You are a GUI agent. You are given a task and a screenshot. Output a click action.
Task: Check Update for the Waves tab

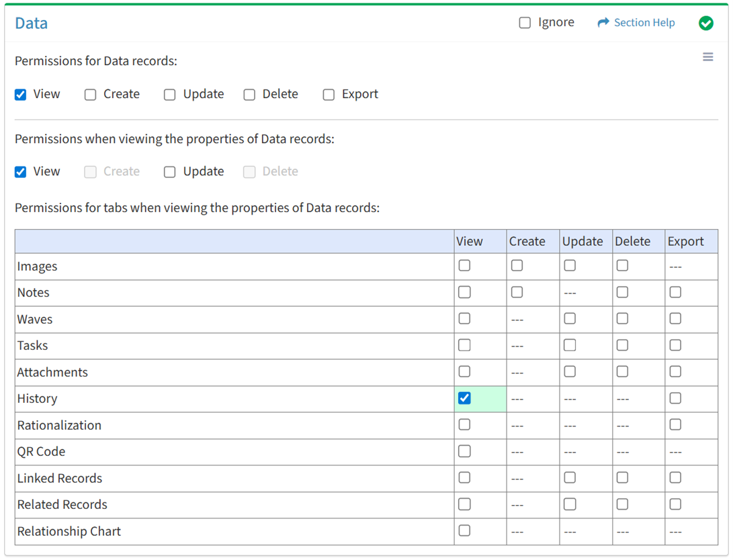(x=570, y=318)
